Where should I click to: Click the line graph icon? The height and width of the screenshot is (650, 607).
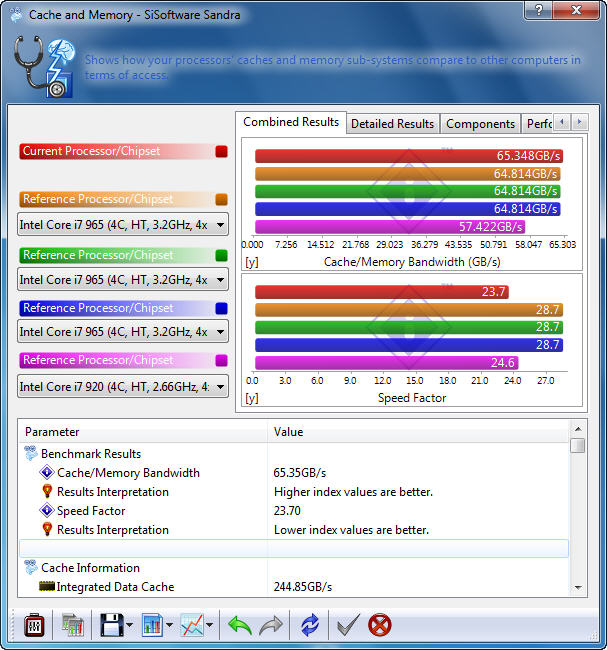[x=192, y=625]
